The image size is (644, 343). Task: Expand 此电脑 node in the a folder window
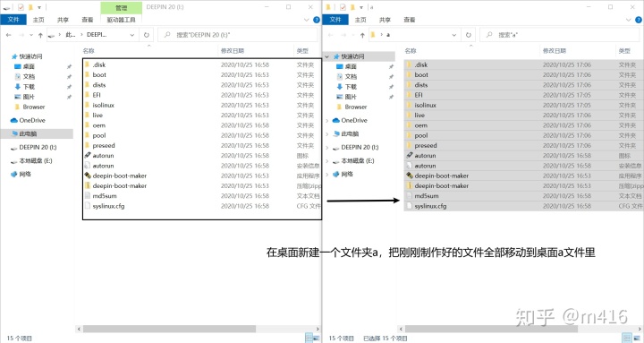tap(327, 133)
